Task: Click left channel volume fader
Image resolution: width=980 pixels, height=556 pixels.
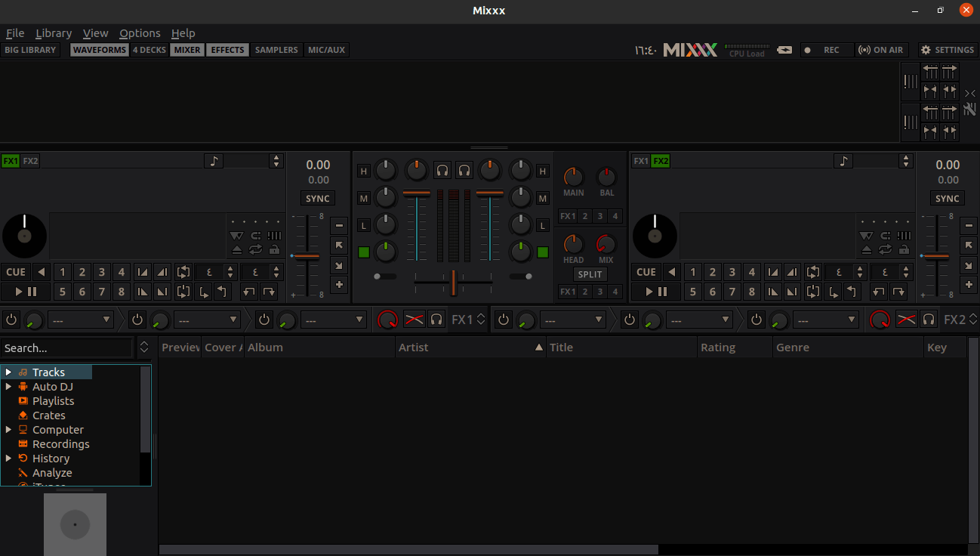Action: click(417, 194)
